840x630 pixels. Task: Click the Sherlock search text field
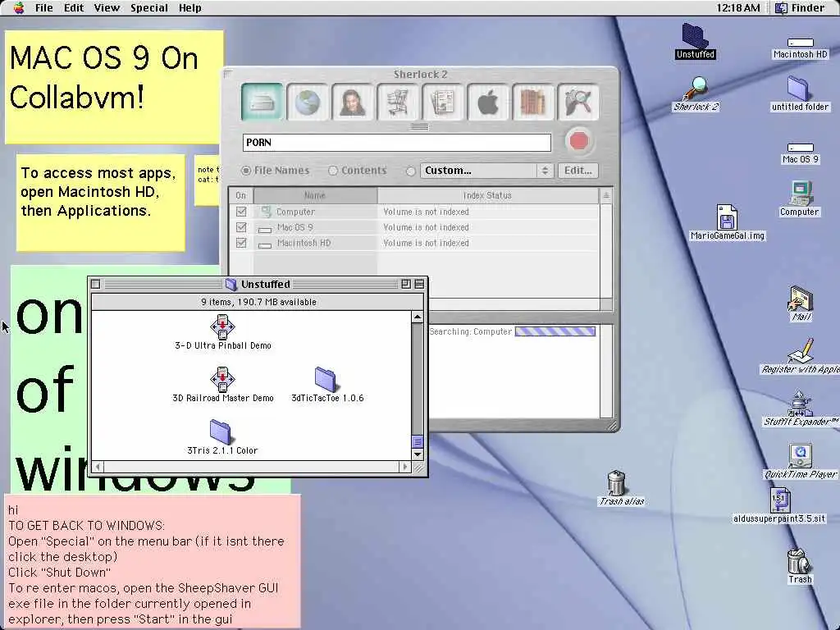[x=396, y=143]
